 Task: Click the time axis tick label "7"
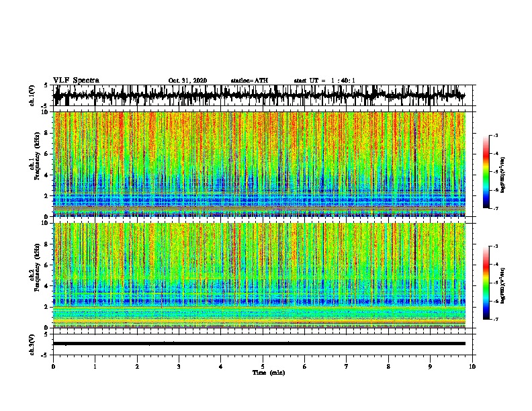pos(347,367)
